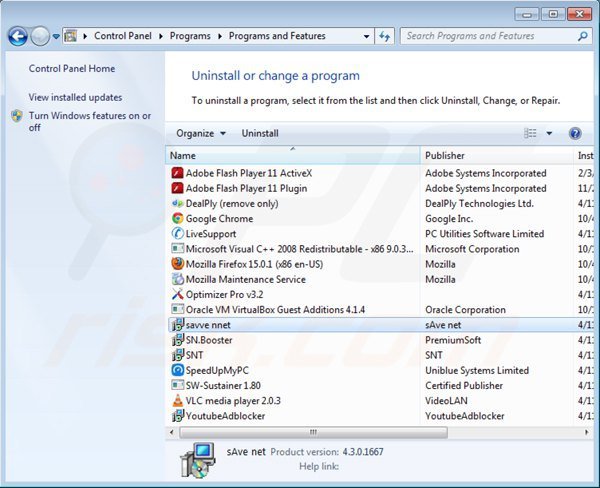Click the Uninstall toolbar button
This screenshot has height=488, width=600.
260,133
